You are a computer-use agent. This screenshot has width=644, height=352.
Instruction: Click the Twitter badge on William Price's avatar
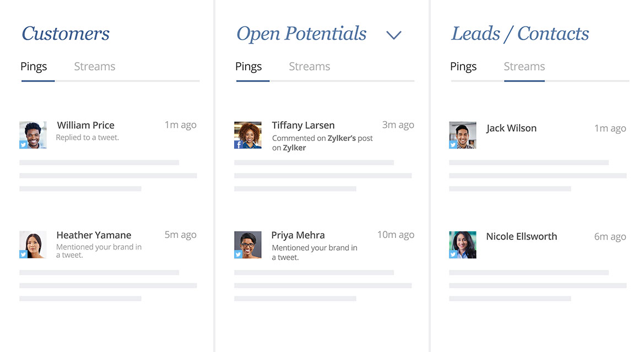(23, 144)
